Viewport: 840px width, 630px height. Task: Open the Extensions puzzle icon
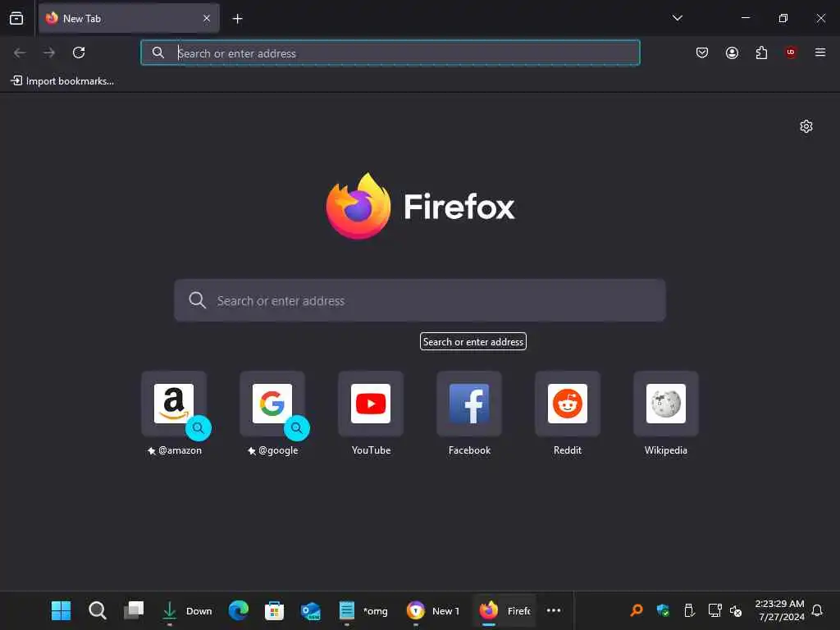(x=761, y=52)
